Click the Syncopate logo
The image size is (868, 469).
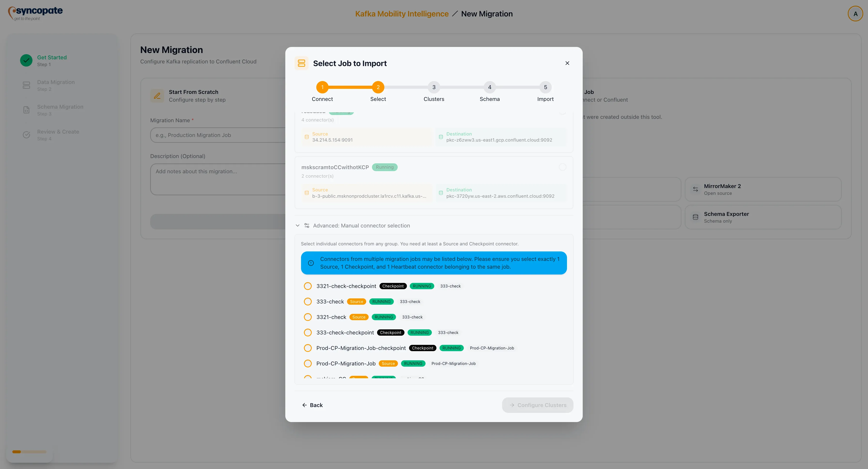point(35,13)
